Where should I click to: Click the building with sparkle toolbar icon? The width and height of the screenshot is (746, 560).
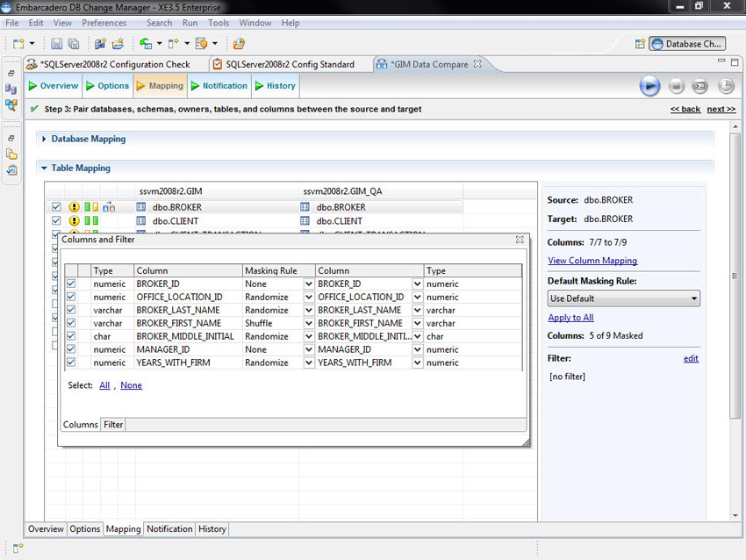click(x=100, y=44)
